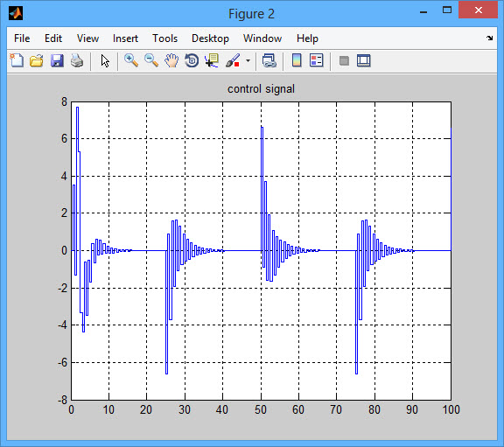Open the Tools menu

coord(164,38)
